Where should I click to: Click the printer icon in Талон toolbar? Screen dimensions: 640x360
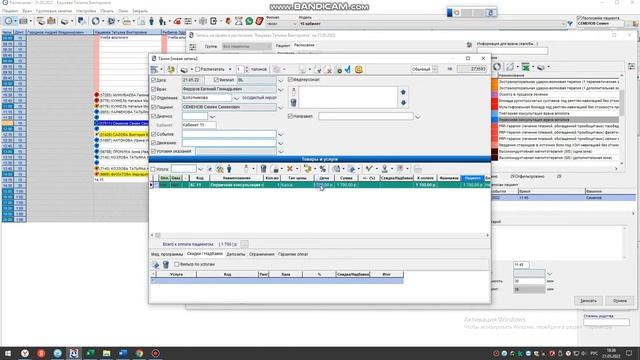click(x=184, y=69)
